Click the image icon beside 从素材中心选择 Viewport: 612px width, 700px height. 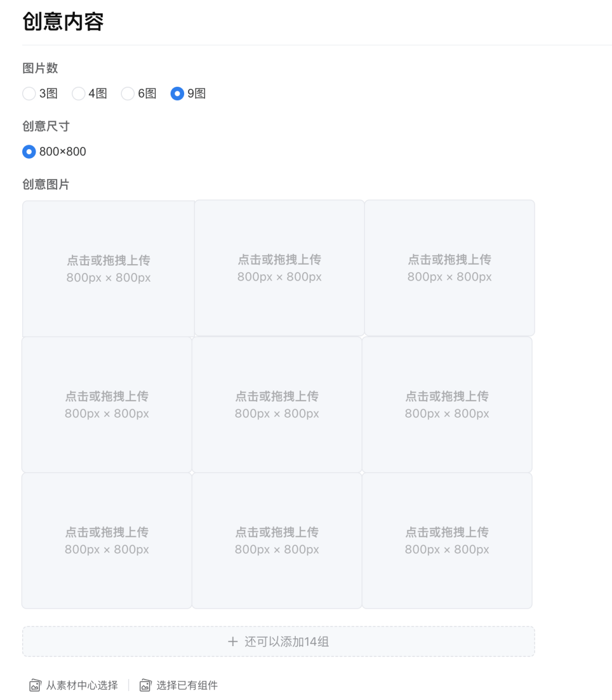pos(35,685)
